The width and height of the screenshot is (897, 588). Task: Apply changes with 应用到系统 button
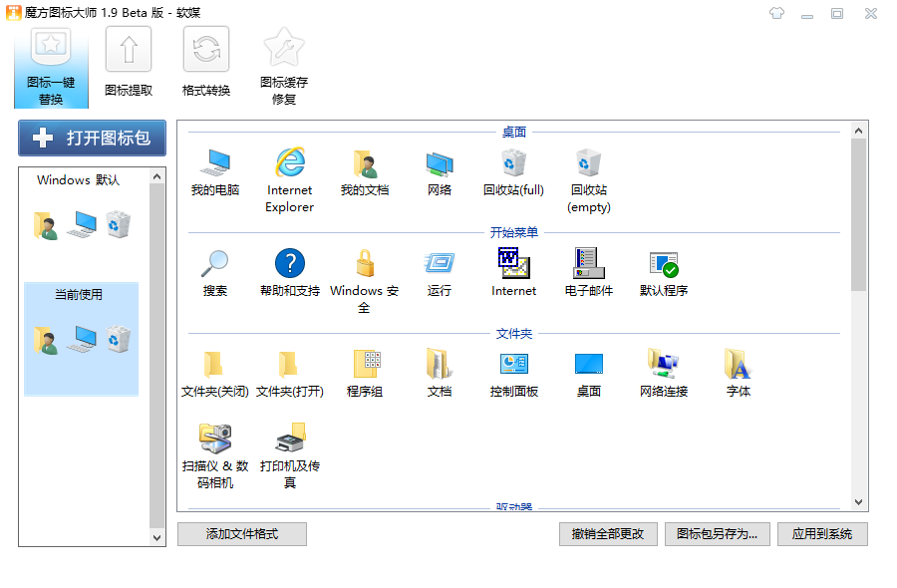pos(822,534)
